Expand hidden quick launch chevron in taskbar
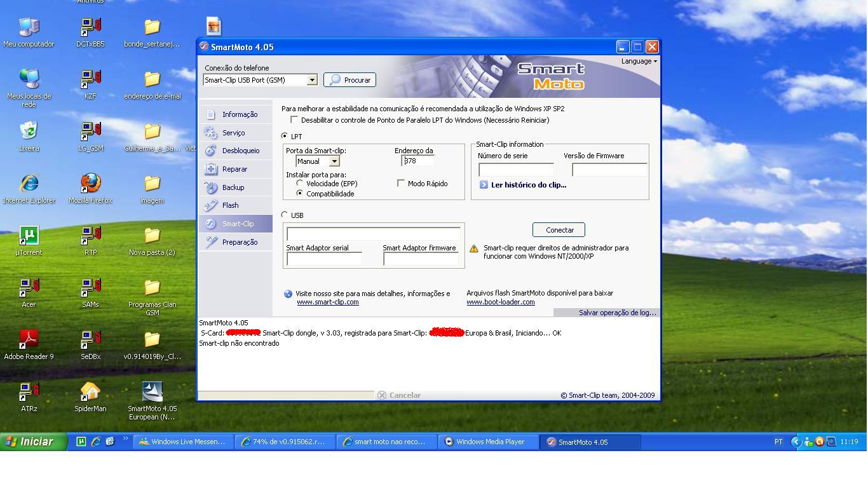Screen dimensions: 868x488 125,438
